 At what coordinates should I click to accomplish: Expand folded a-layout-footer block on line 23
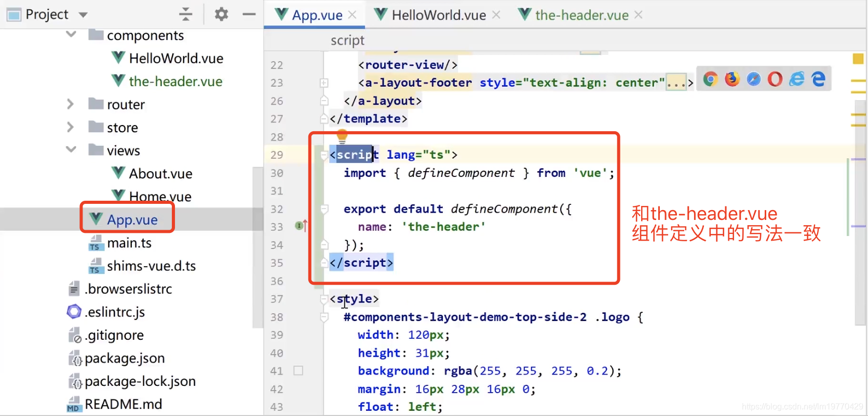[324, 82]
